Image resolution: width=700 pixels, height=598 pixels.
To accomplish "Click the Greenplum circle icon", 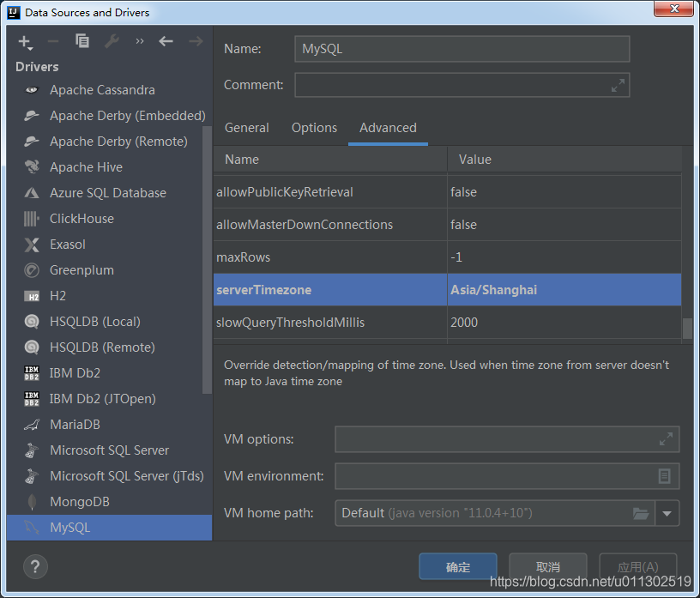I will pyautogui.click(x=32, y=270).
